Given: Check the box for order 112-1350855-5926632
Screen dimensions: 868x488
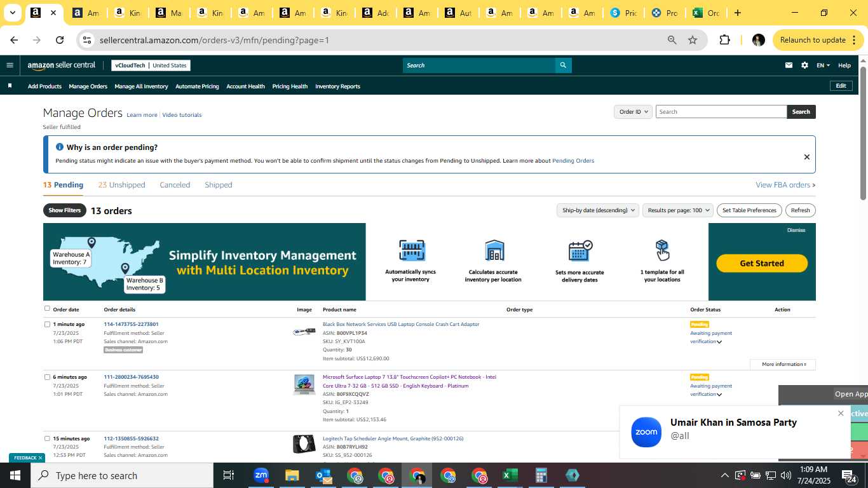Looking at the screenshot, I should (47, 438).
